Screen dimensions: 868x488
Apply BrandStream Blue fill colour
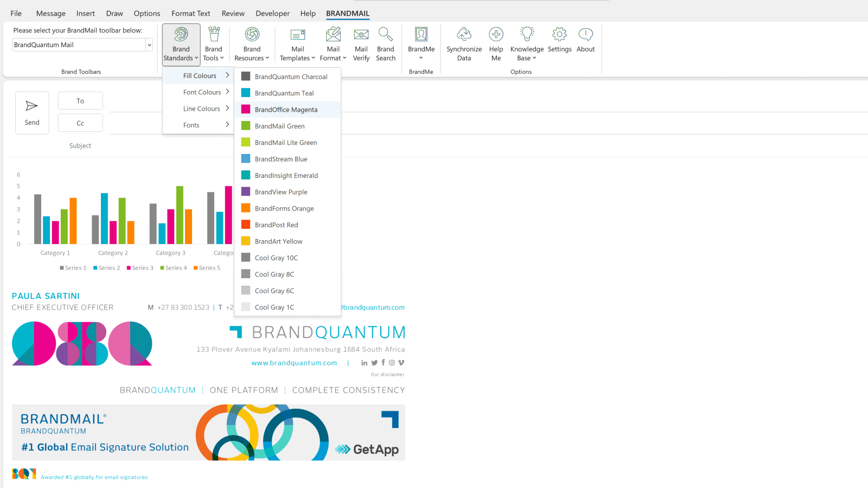[288, 159]
